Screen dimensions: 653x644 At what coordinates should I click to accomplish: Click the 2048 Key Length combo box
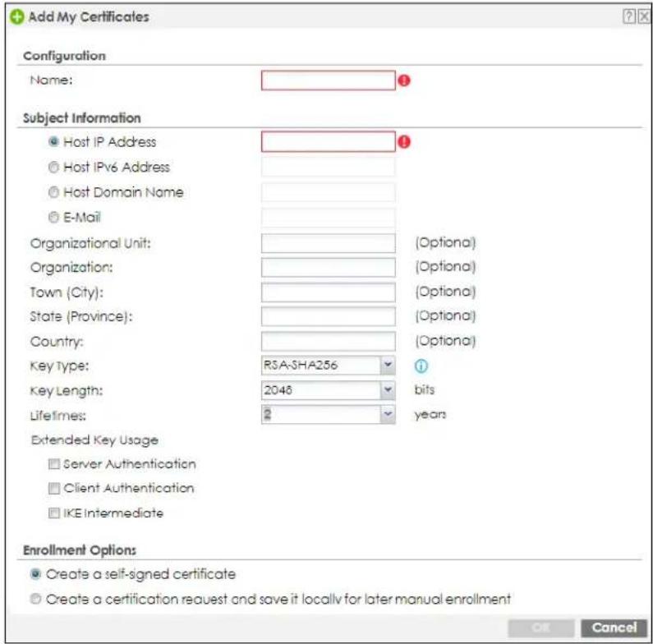(x=329, y=390)
